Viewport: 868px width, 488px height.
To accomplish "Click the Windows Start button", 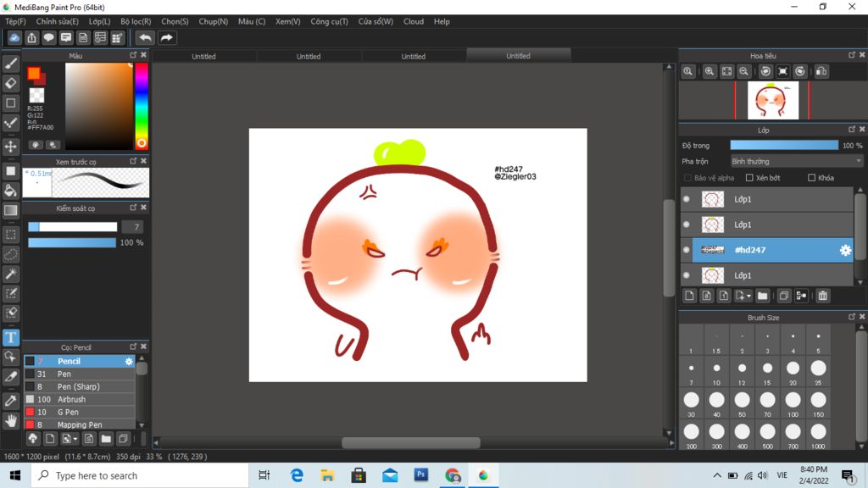I will [x=15, y=475].
